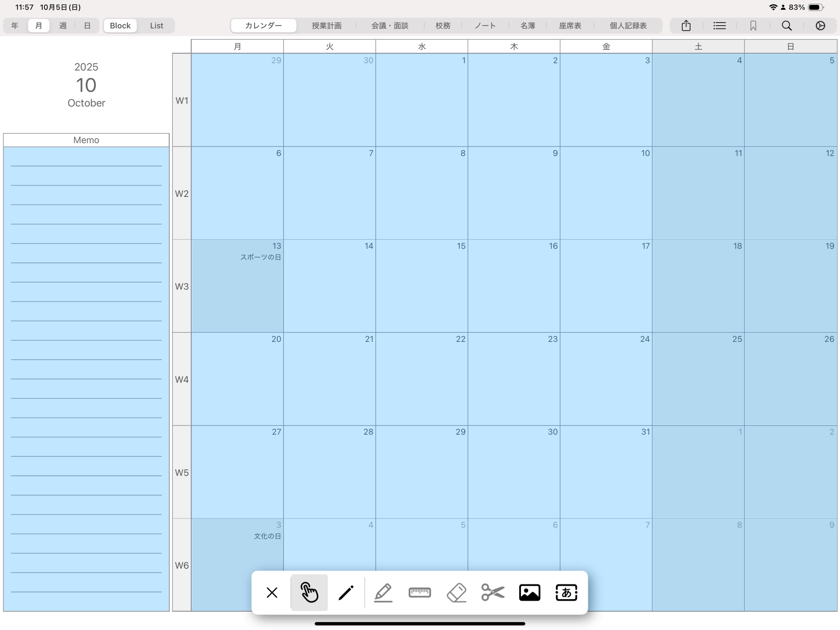The image size is (840, 630).
Task: Select the ruler tool
Action: pos(420,592)
